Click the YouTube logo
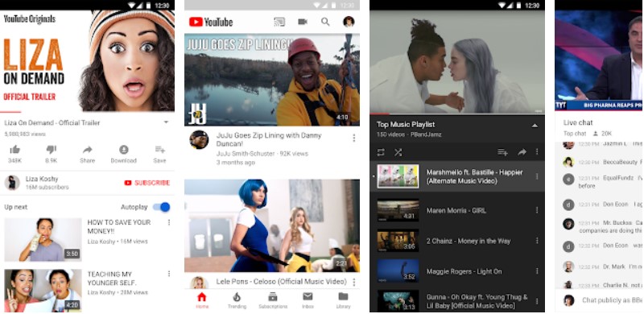The height and width of the screenshot is (314, 644). click(211, 22)
